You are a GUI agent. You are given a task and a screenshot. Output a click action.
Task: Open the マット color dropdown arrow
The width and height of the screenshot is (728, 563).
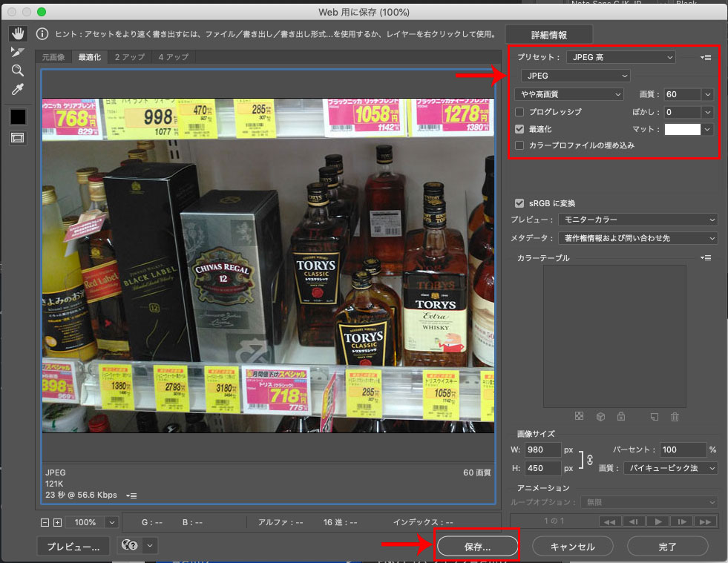(x=707, y=130)
